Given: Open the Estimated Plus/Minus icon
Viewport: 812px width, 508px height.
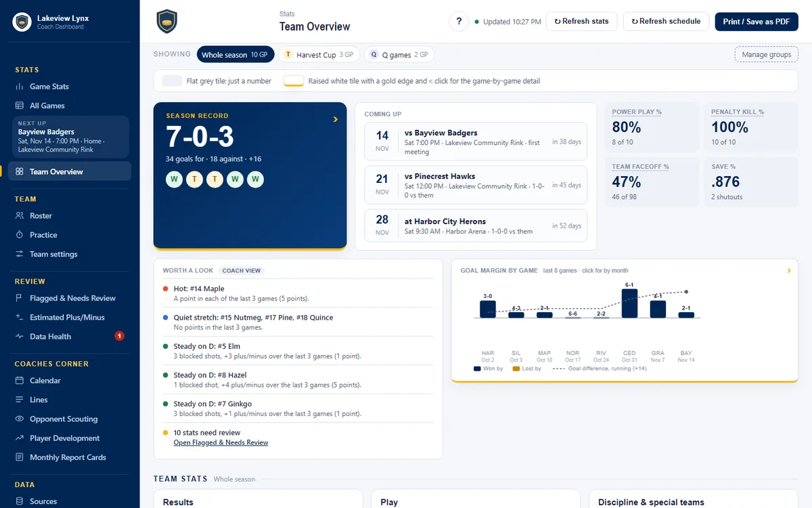Looking at the screenshot, I should pos(20,318).
